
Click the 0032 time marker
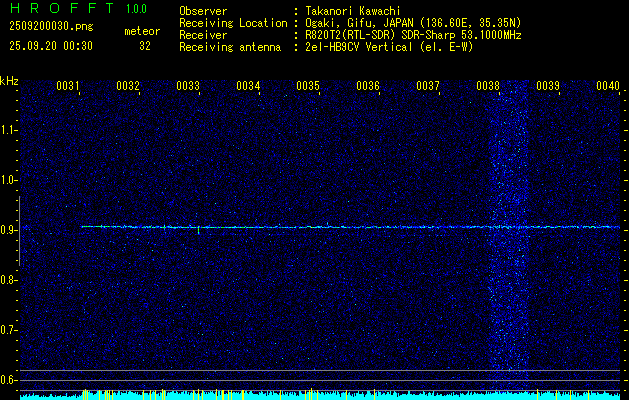click(128, 86)
